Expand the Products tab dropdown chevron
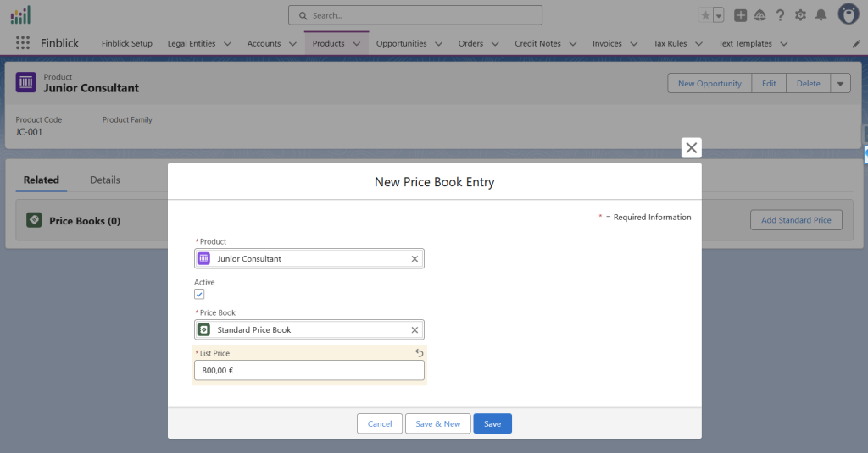The width and height of the screenshot is (868, 453). pos(357,44)
